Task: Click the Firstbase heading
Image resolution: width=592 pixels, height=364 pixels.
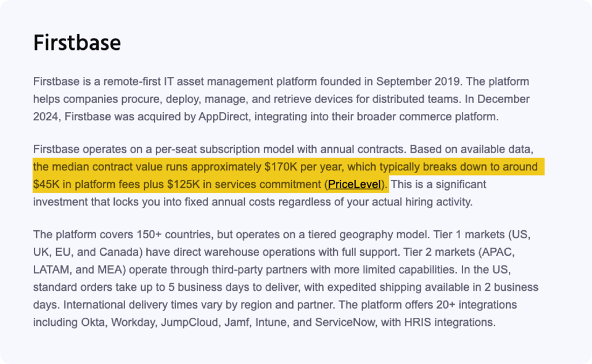Action: pyautogui.click(x=77, y=42)
